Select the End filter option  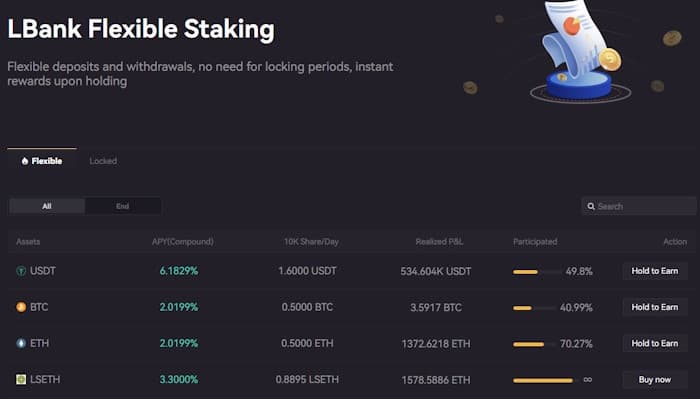122,206
